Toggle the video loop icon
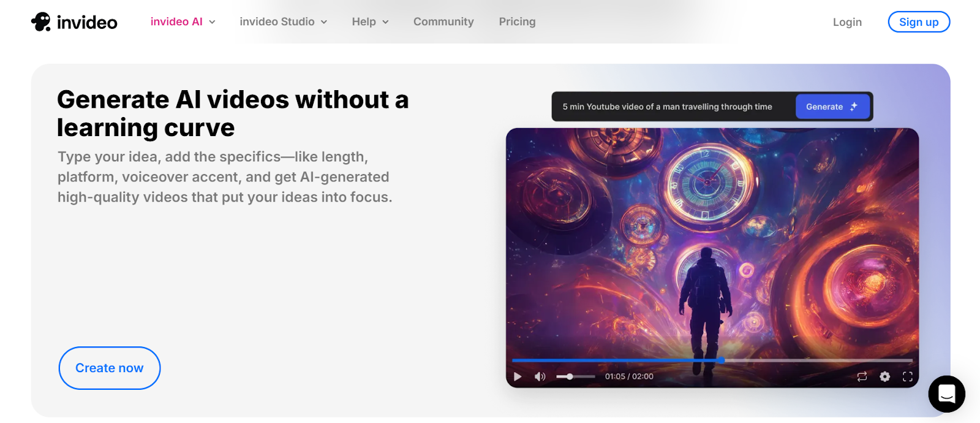Viewport: 980px width, 423px height. tap(862, 376)
